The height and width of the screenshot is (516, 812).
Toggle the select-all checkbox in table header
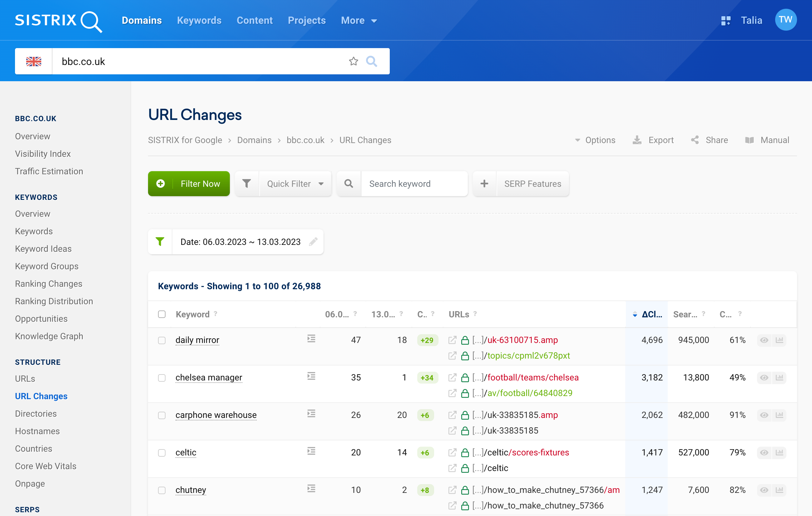click(x=162, y=314)
